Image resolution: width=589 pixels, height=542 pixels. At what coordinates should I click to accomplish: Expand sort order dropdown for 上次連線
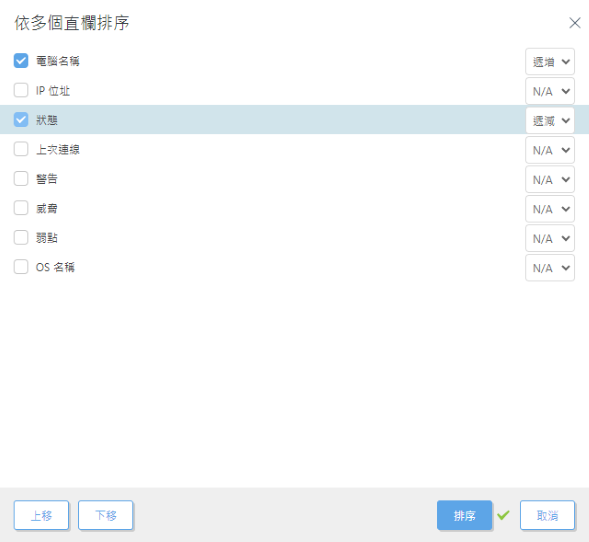point(550,150)
